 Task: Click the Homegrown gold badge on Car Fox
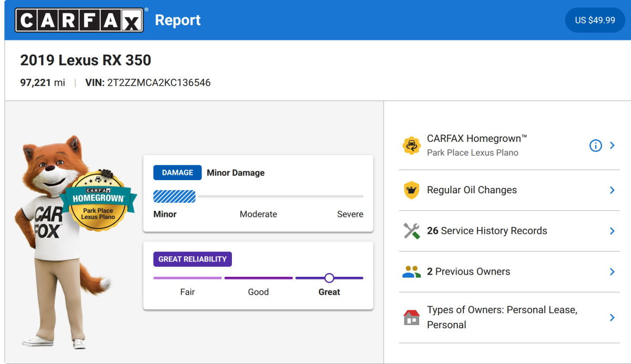coord(98,201)
